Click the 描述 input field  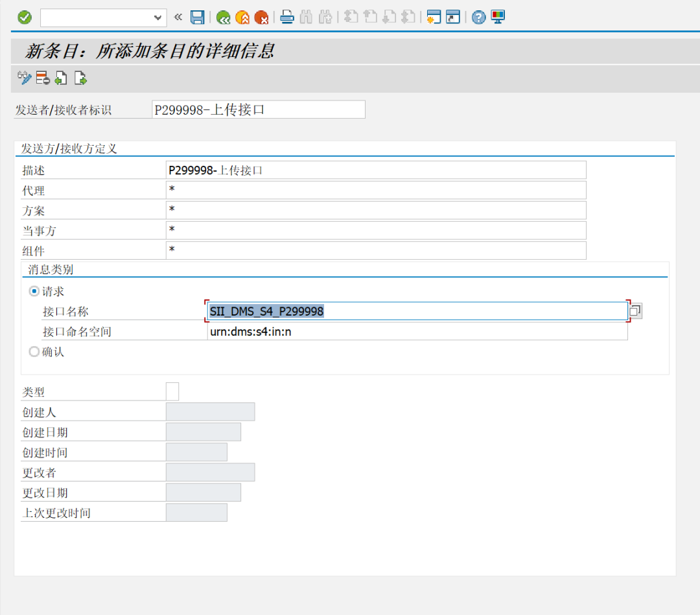pos(376,170)
